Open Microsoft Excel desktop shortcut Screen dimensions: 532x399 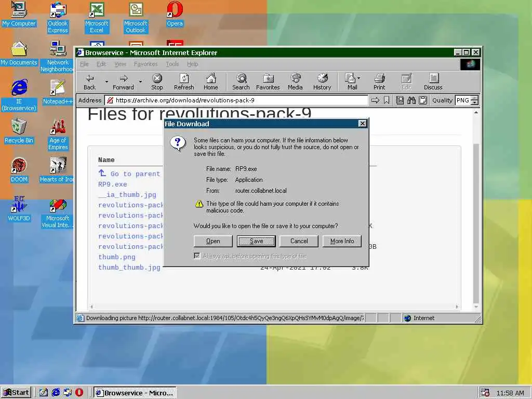[x=97, y=18]
